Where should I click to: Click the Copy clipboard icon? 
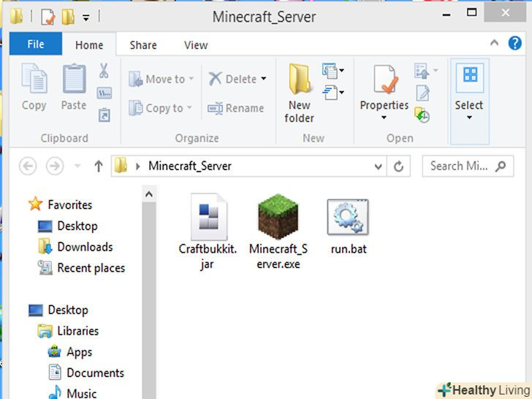click(x=34, y=78)
